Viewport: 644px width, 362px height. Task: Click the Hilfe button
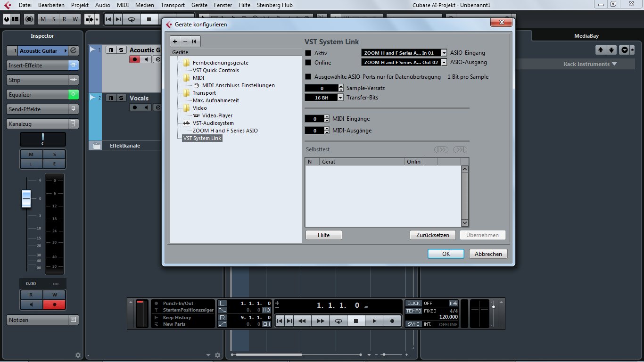(323, 235)
